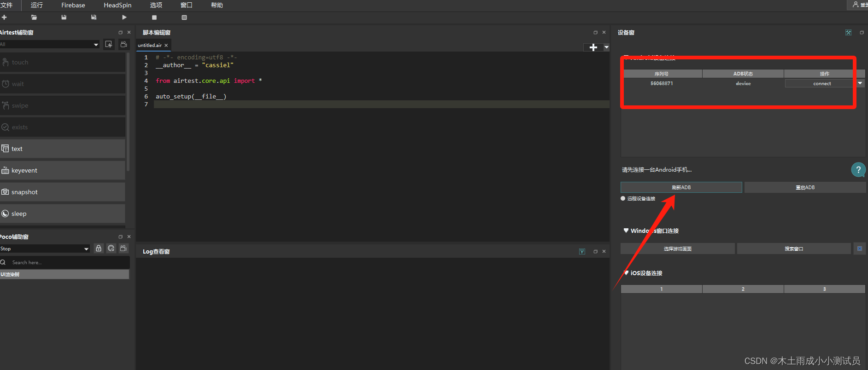Viewport: 868px width, 370px height.
Task: Float the Log查看窗 panel
Action: point(595,251)
